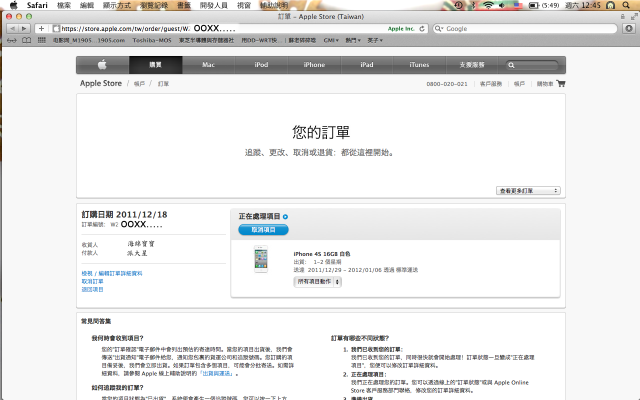This screenshot has height=400, width=640.
Task: Open the input source flag menu
Action: coord(518,5)
